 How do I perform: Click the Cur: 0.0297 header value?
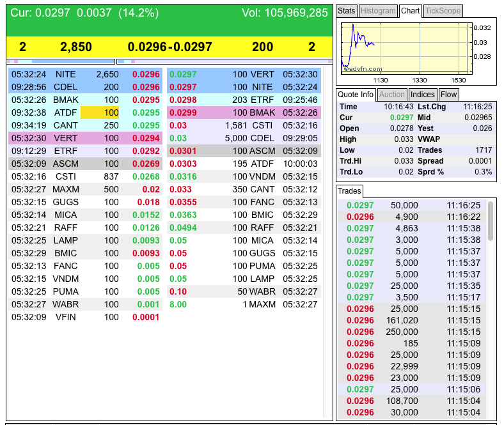tap(40, 13)
